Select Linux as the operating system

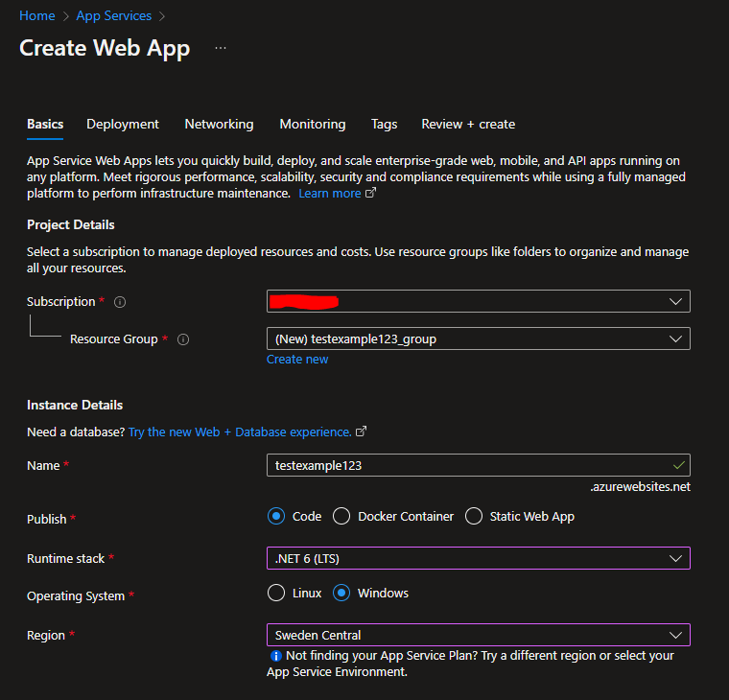pyautogui.click(x=276, y=593)
